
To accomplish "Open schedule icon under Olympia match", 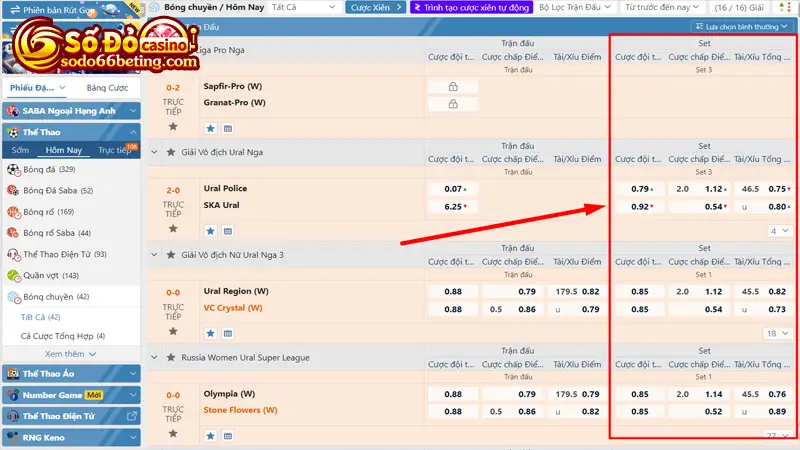I will pos(227,436).
